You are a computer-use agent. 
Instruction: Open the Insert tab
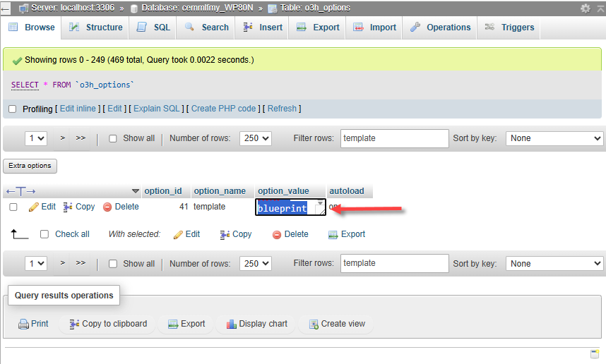click(263, 28)
